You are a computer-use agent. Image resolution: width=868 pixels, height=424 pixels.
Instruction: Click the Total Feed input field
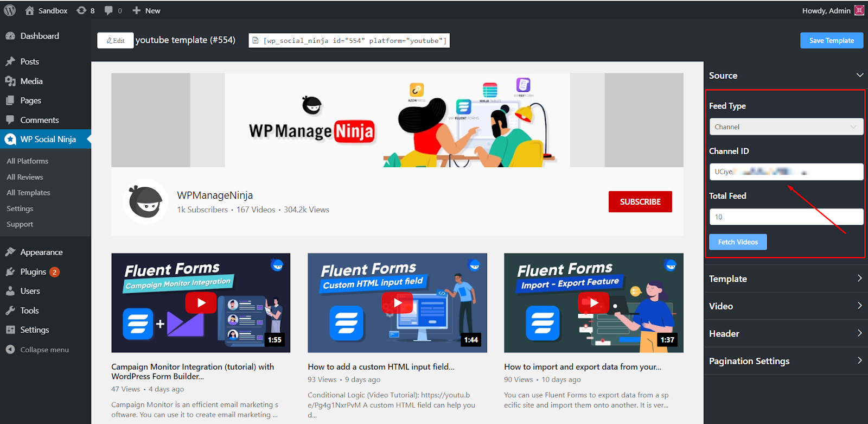pyautogui.click(x=786, y=217)
